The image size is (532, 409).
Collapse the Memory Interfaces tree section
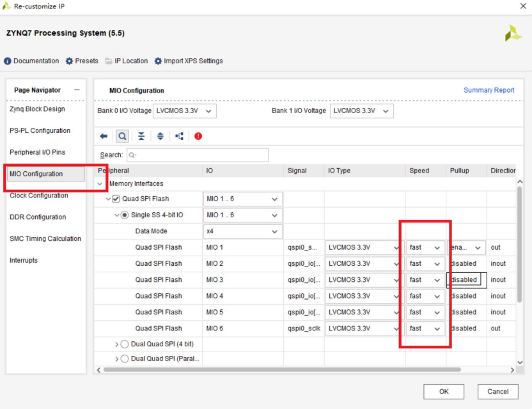coord(100,184)
